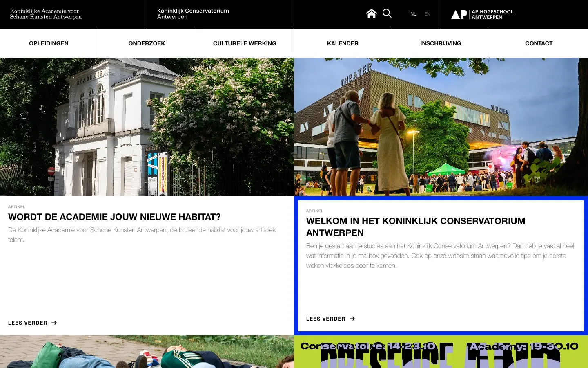
Task: Open the search magnifier icon
Action: [x=387, y=14]
